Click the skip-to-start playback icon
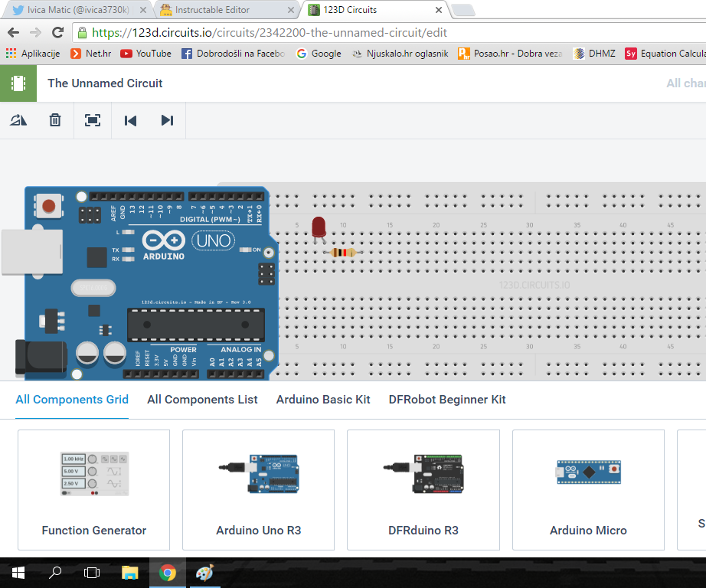The height and width of the screenshot is (588, 706). click(129, 120)
